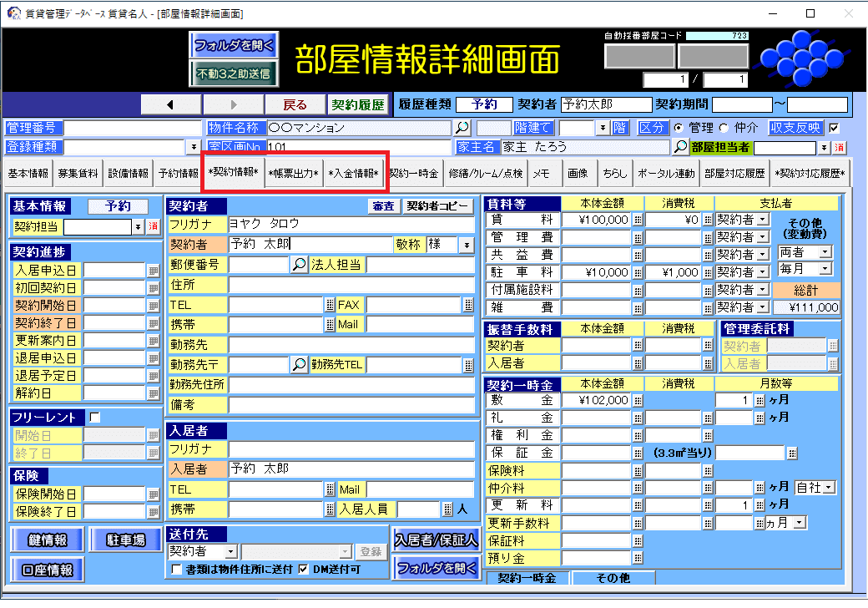Image resolution: width=868 pixels, height=608 pixels.
Task: Open the *入金情報* tab
Action: pos(353,174)
